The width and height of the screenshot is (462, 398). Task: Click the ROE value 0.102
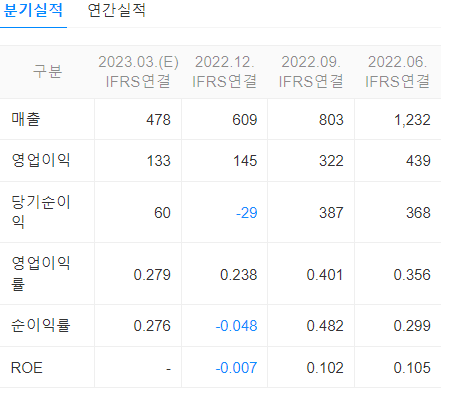click(x=325, y=368)
